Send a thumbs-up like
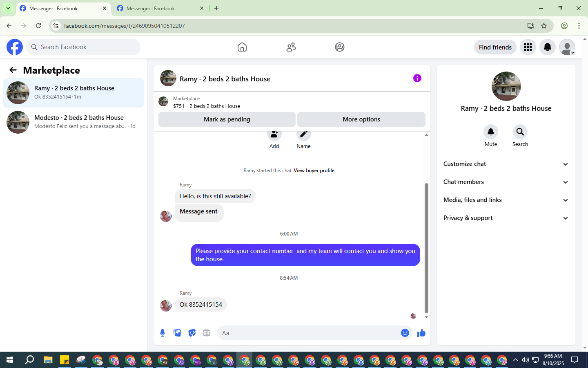588x368 pixels. coord(421,333)
